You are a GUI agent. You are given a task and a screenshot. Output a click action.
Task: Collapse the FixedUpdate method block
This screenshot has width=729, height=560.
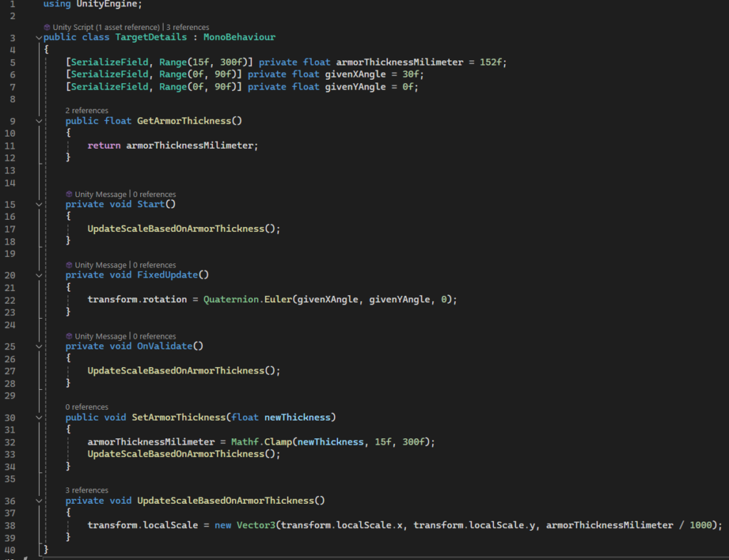click(39, 275)
